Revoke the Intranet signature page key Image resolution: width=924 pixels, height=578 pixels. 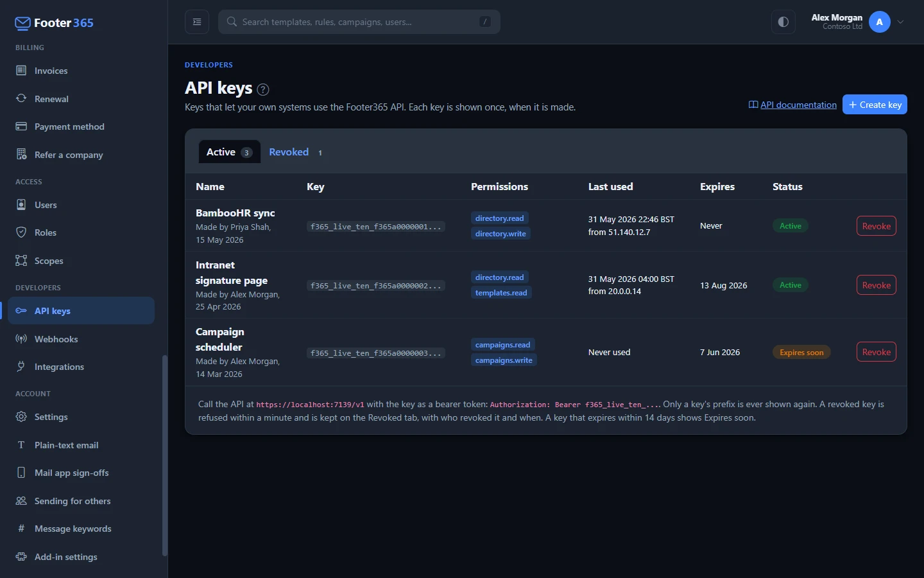(x=877, y=285)
